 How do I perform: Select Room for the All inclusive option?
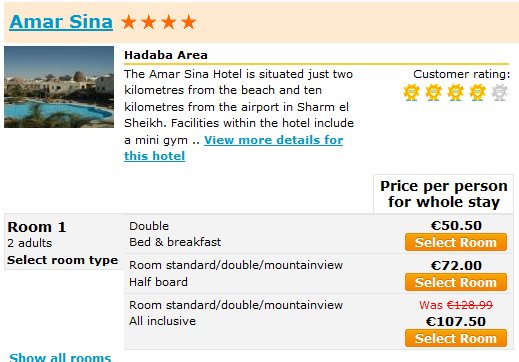pyautogui.click(x=456, y=338)
